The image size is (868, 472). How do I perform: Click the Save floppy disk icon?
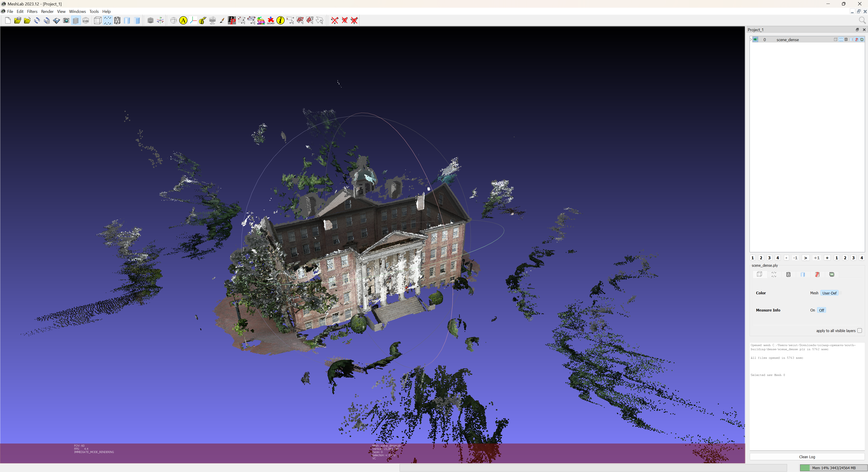[56, 21]
